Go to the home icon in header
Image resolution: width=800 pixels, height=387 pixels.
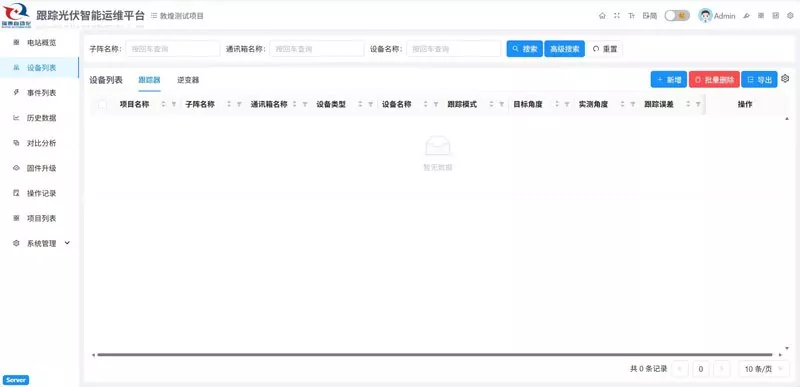pos(602,16)
